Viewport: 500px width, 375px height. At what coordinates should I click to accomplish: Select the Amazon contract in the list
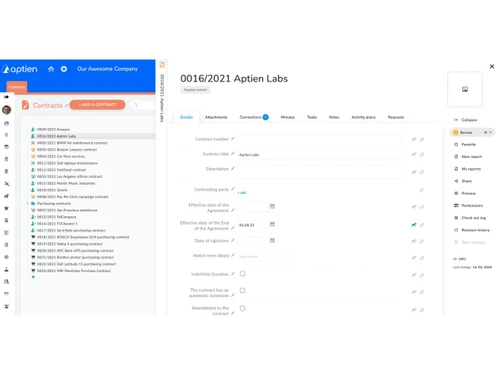click(50, 129)
